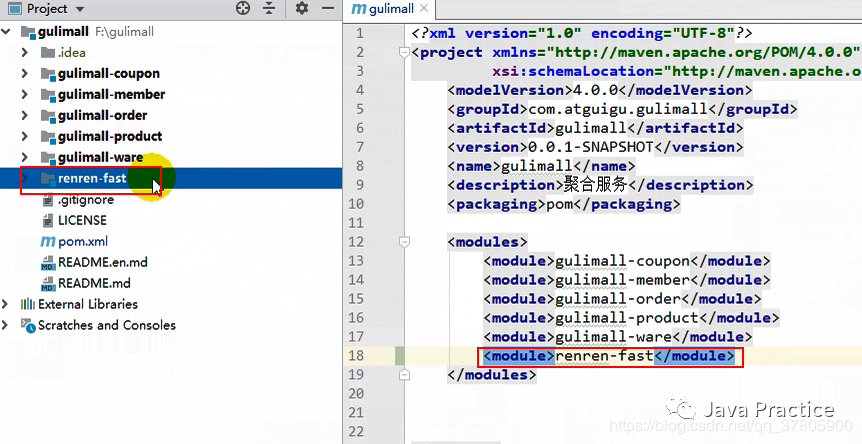Image resolution: width=862 pixels, height=444 pixels.
Task: Expand the gulimall-member module
Action: [24, 95]
